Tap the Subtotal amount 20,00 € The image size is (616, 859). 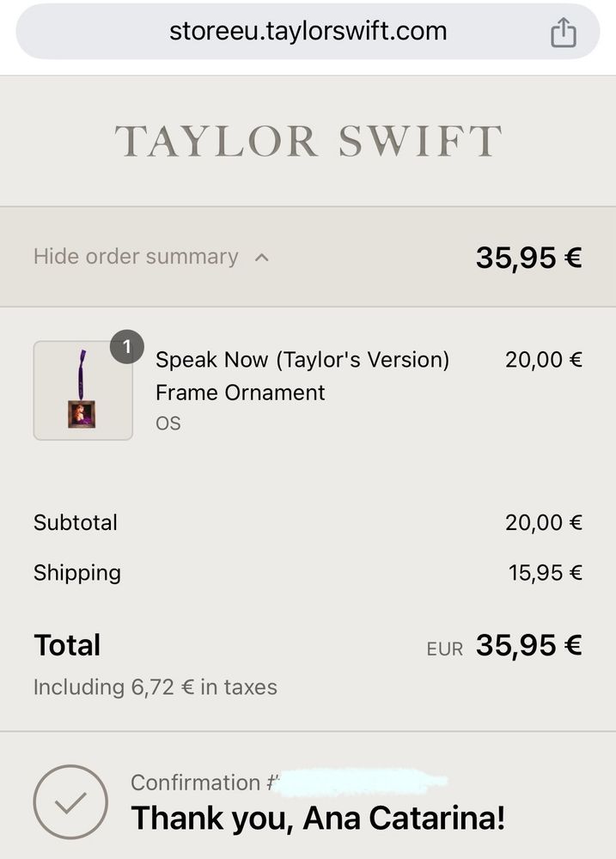tap(543, 522)
